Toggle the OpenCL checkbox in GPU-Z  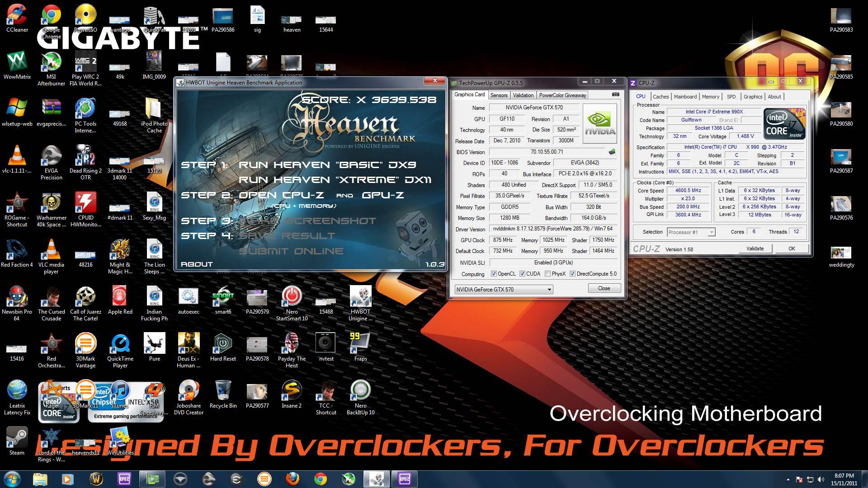[x=494, y=274]
